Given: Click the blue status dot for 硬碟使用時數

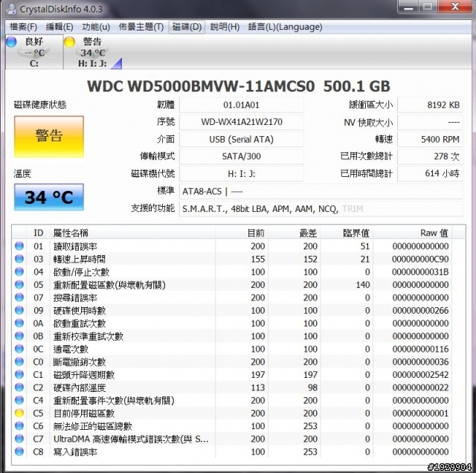Looking at the screenshot, I should coord(19,310).
